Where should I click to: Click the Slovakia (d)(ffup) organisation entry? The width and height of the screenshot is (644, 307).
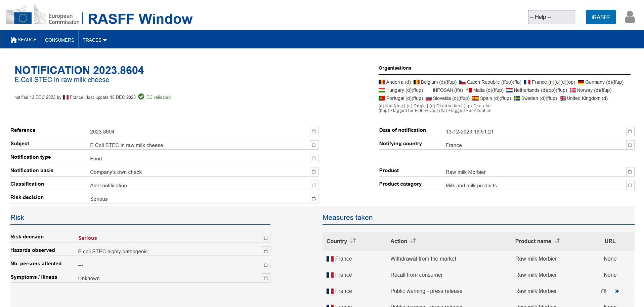coord(447,98)
